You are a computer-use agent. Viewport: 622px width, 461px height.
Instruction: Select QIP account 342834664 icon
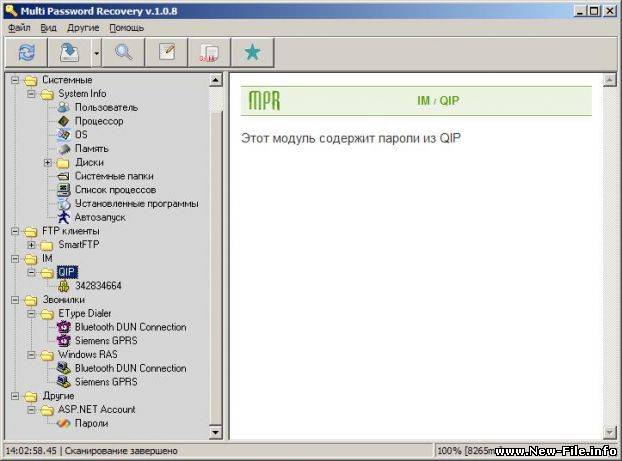[63, 286]
